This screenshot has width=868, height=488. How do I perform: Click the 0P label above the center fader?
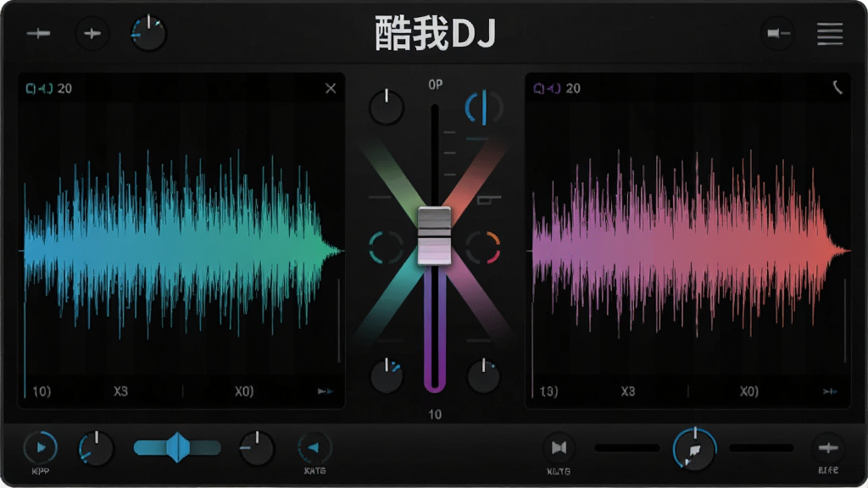[x=435, y=85]
